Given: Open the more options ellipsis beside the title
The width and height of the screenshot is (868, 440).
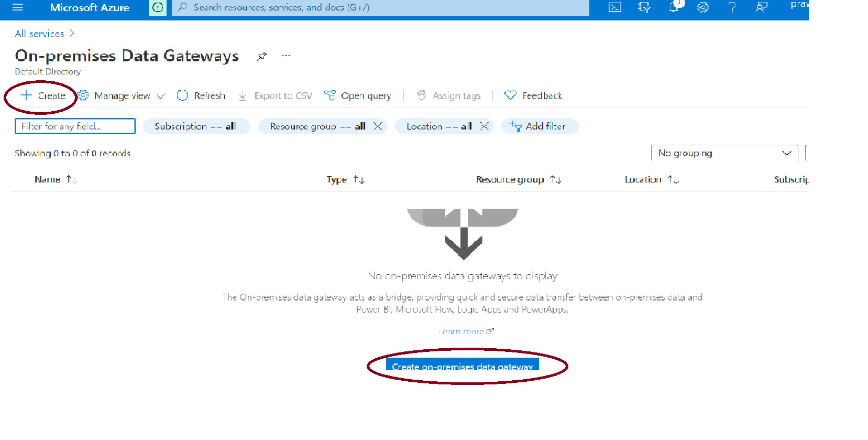Looking at the screenshot, I should 286,56.
